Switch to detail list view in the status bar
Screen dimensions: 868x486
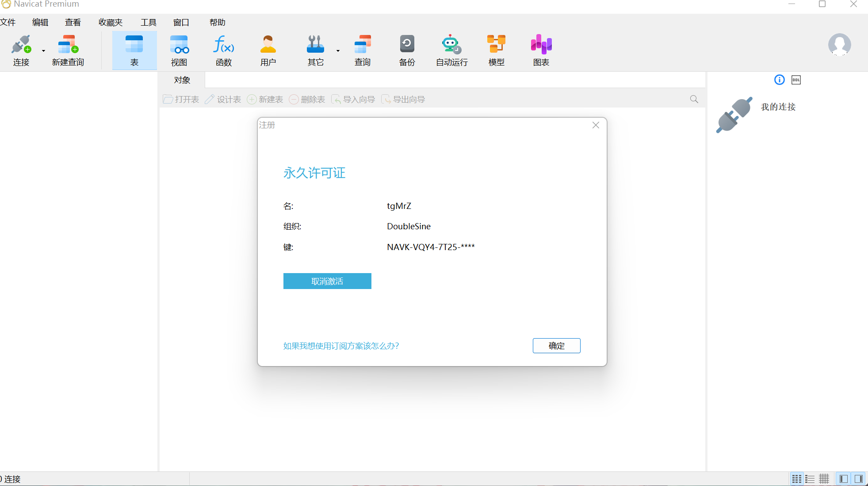[810, 479]
